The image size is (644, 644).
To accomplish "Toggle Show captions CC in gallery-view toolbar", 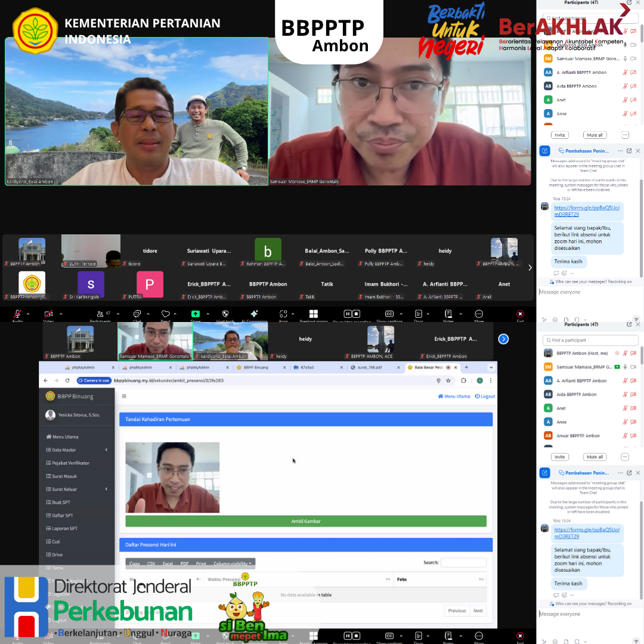I will [389, 314].
